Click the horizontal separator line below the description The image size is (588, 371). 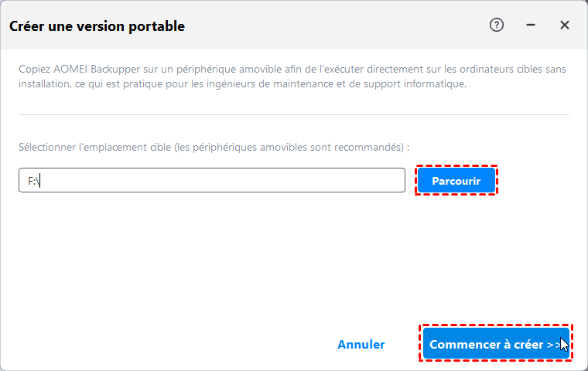(x=294, y=115)
